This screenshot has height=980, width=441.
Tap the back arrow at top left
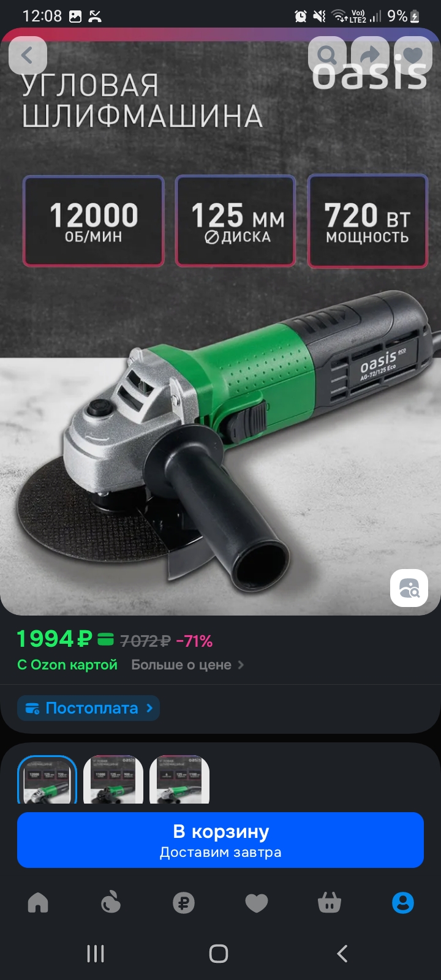[x=28, y=56]
